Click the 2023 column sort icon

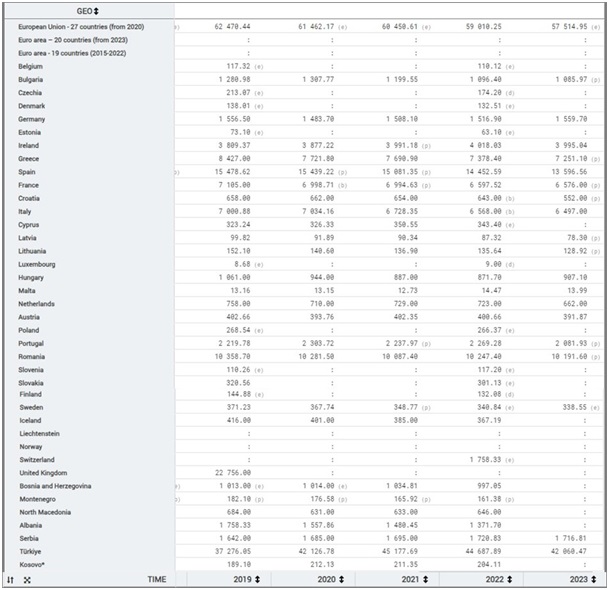pyautogui.click(x=592, y=579)
